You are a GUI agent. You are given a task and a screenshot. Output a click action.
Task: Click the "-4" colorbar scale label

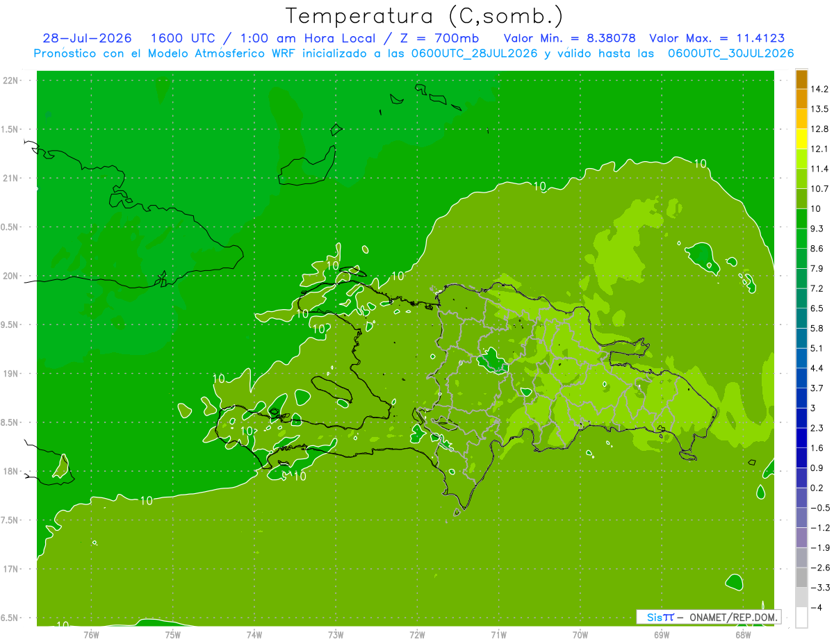point(816,608)
